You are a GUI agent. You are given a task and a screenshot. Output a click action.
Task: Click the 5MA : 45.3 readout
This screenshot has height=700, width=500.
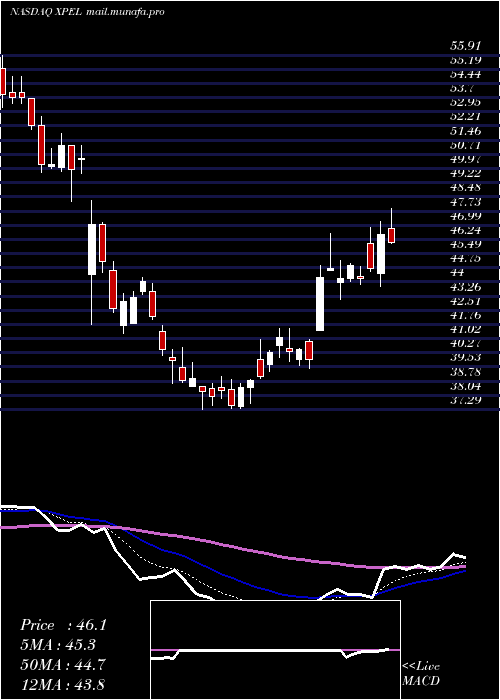pos(58,645)
